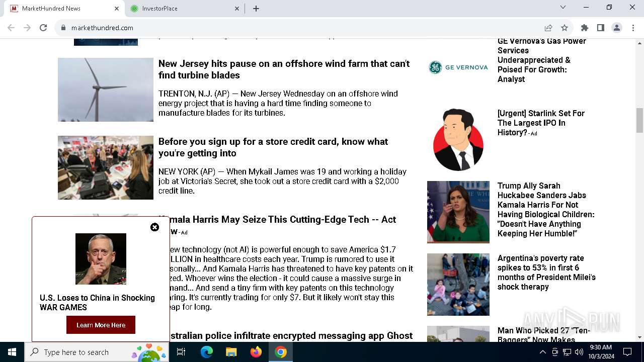This screenshot has height=362, width=644.
Task: Click the page vertical scrollbar thumb
Action: click(x=639, y=120)
